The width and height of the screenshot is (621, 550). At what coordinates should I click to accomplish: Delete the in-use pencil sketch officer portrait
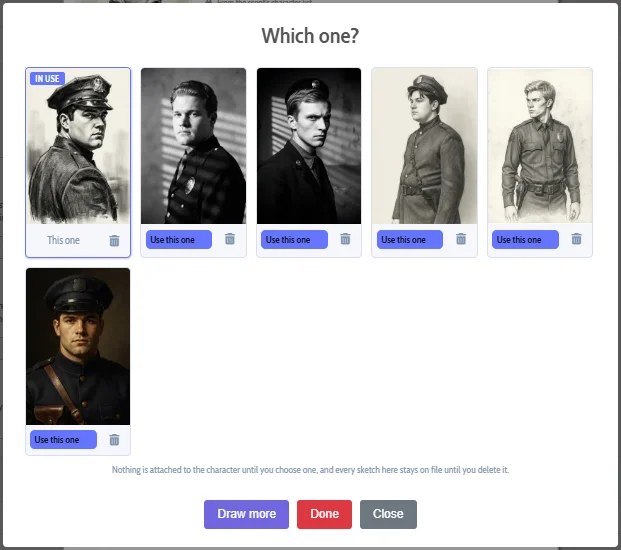click(114, 240)
